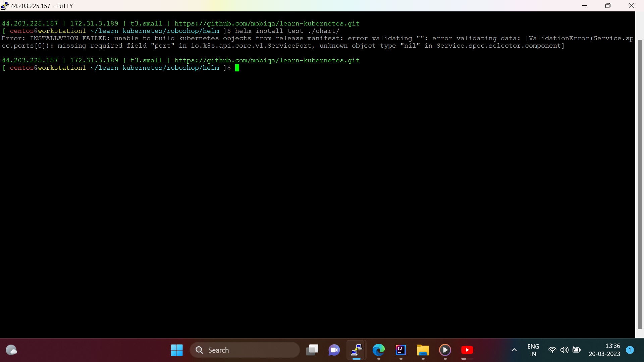Open File Explorer from the taskbar
The width and height of the screenshot is (644, 362).
click(423, 350)
